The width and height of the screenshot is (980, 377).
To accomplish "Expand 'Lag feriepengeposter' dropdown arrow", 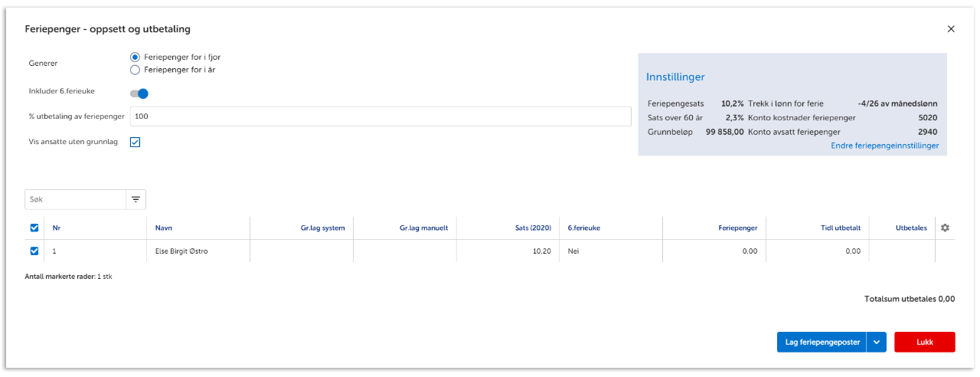I will coord(877,342).
